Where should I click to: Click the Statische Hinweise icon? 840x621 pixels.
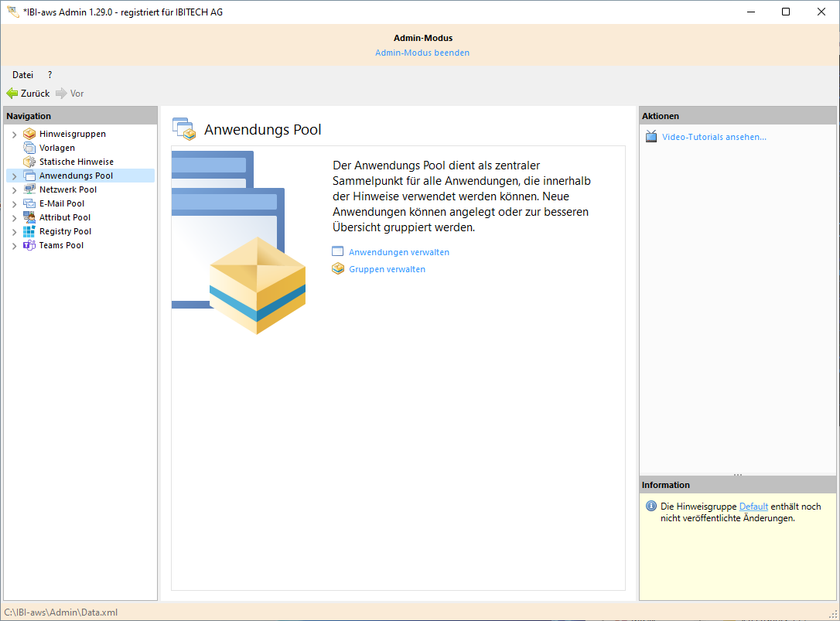(x=29, y=162)
